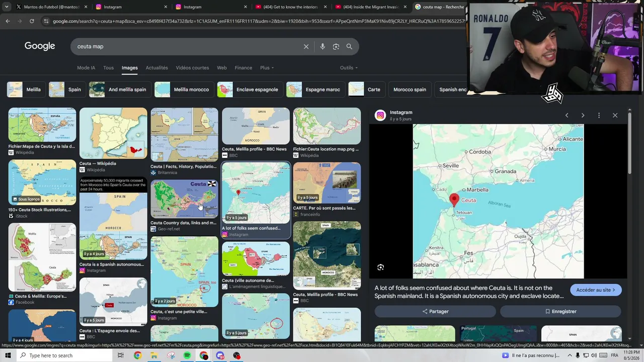644x362 pixels.
Task: Click the Windows 'Type here to search' box
Action: pyautogui.click(x=64, y=355)
